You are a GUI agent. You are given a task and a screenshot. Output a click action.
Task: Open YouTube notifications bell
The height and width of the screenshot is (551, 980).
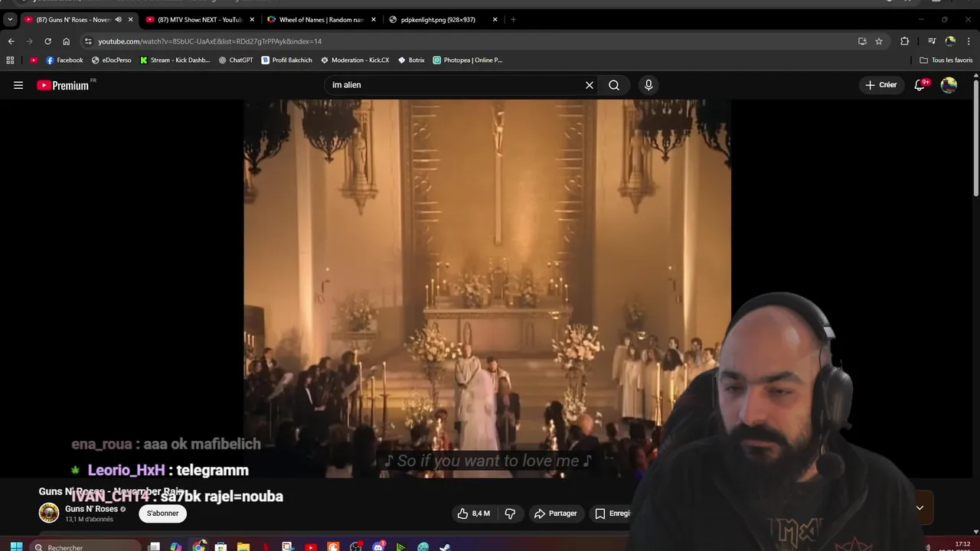coord(920,85)
